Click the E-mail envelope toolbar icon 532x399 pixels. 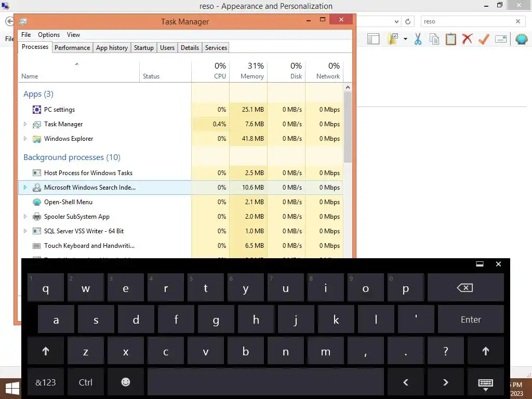pyautogui.click(x=501, y=39)
